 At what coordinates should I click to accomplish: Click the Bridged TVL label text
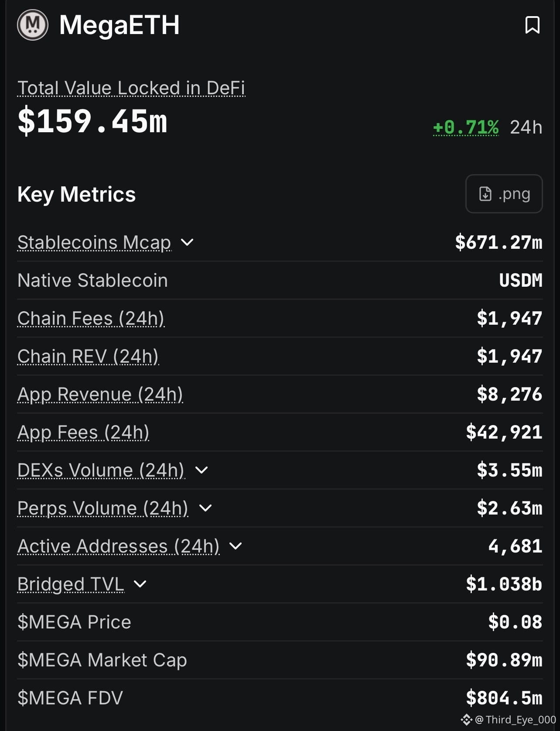(71, 584)
